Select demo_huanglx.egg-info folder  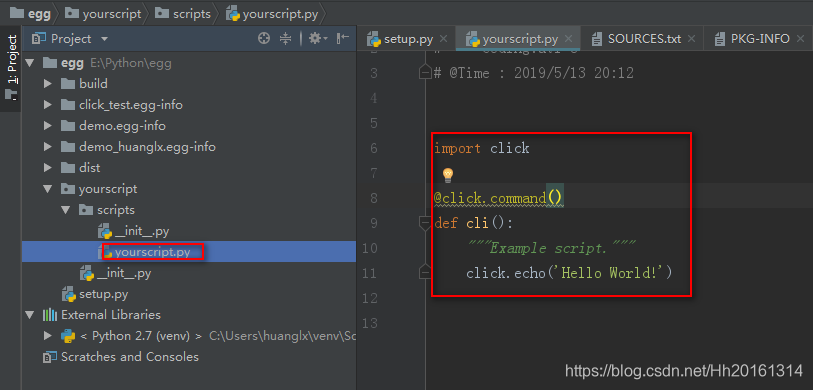[x=147, y=147]
